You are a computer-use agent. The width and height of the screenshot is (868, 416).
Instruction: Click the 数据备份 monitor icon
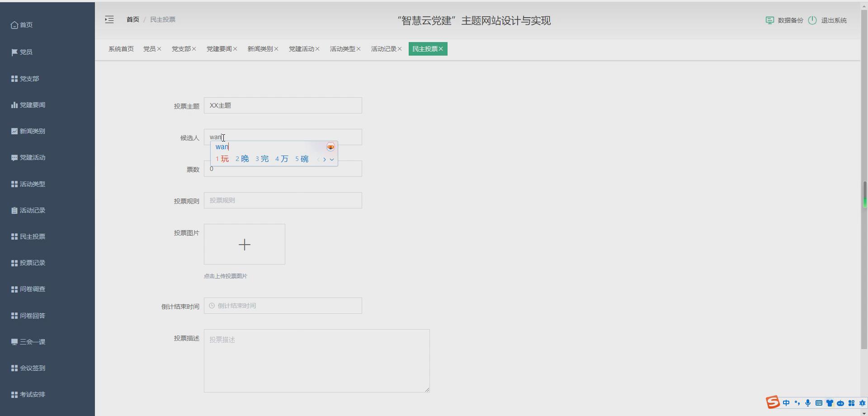click(769, 20)
